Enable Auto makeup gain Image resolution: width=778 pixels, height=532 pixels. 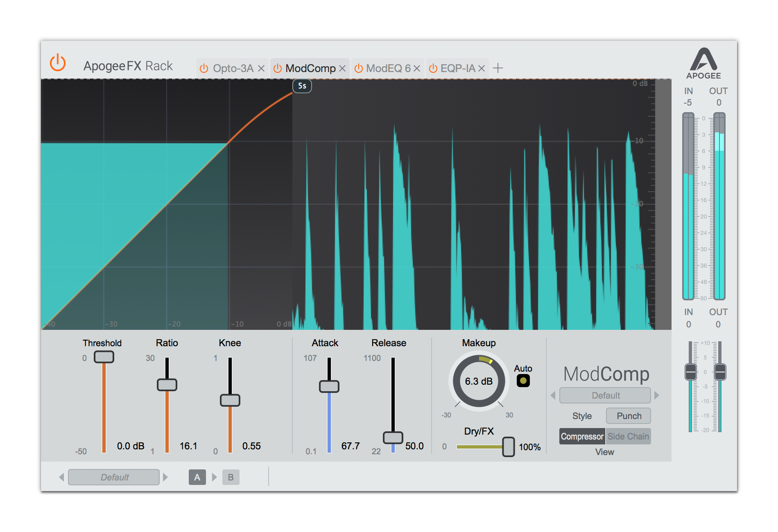[523, 380]
